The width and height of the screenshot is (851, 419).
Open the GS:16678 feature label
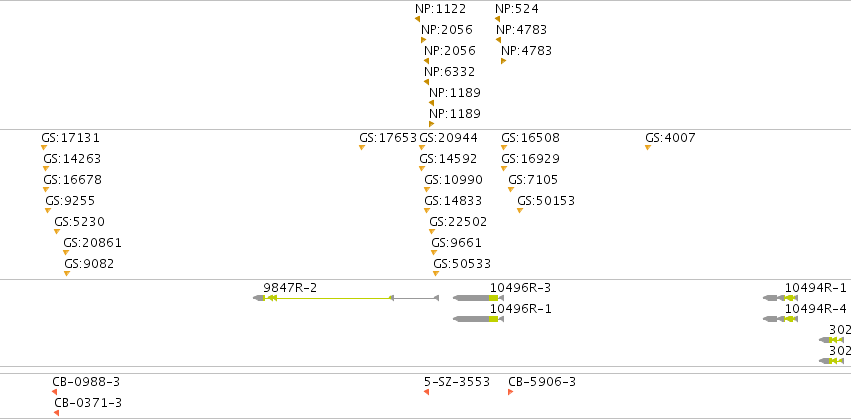click(x=73, y=180)
